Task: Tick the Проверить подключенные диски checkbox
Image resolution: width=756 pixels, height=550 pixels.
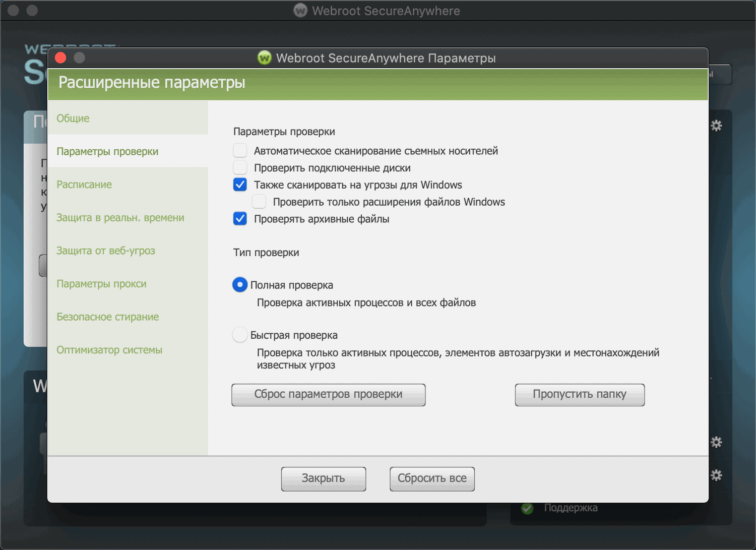Action: coord(240,167)
